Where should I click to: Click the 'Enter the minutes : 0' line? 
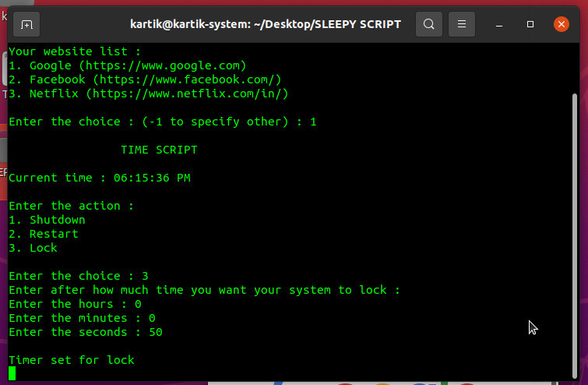point(82,318)
